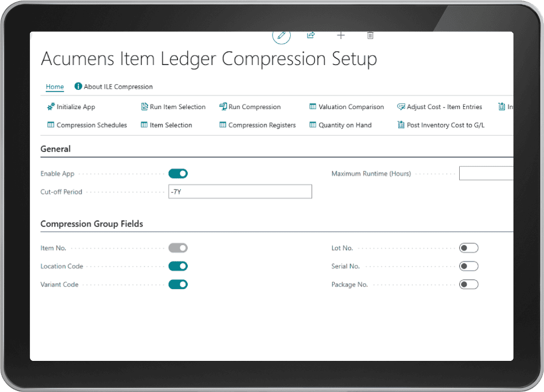This screenshot has width=544, height=392.
Task: Click the Initialize App gears icon
Action: tap(51, 106)
